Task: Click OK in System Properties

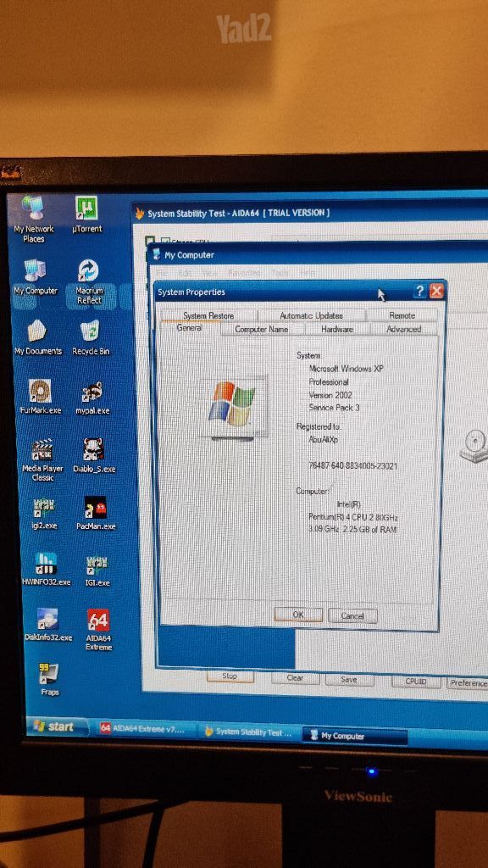Action: tap(298, 615)
